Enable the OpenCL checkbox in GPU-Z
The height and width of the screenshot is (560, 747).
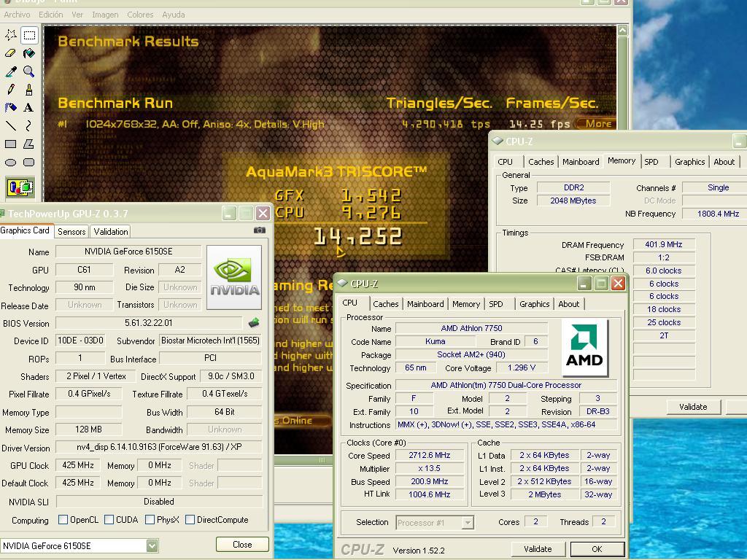click(63, 519)
